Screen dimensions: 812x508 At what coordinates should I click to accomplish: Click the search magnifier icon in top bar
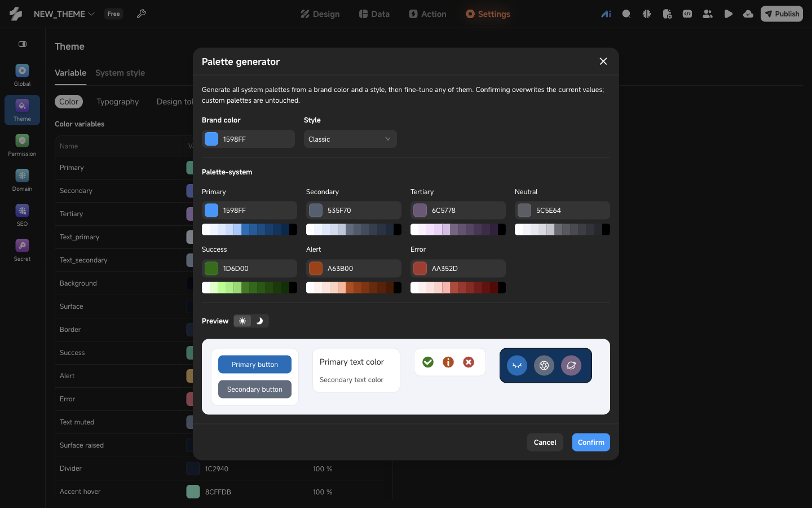pyautogui.click(x=626, y=14)
